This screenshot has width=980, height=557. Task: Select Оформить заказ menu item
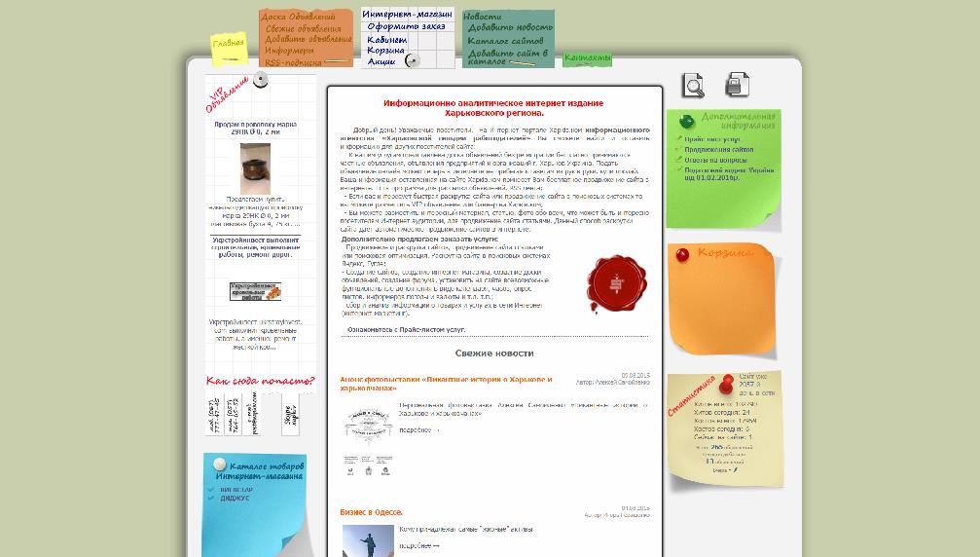[406, 26]
